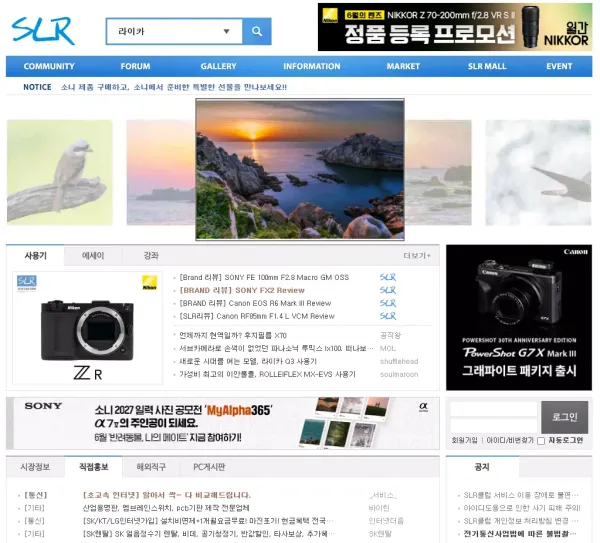Open notice 전기통신사업법에 따른 불법촬영
The height and width of the screenshot is (543, 600).
521,534
